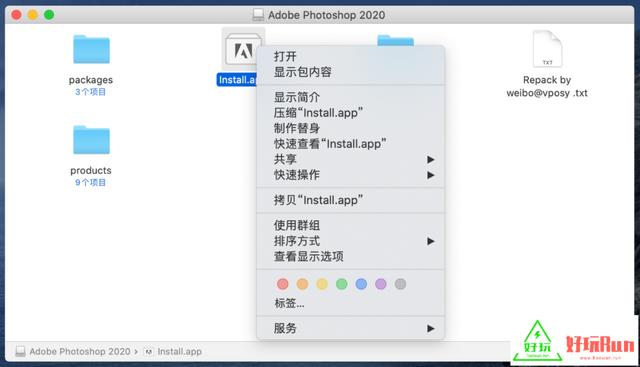Click the Install.app icon in the path bar
The width and height of the screenshot is (640, 367).
149,351
